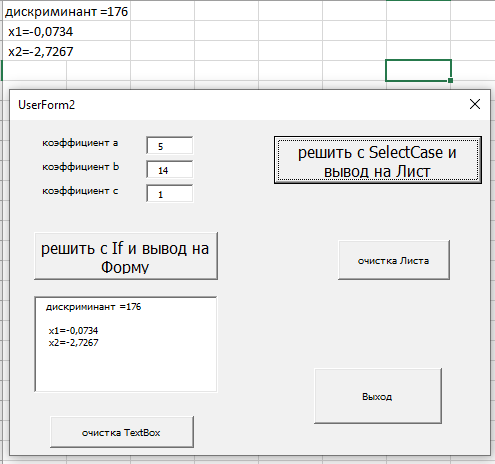The height and width of the screenshot is (464, 495).
Task: Focus the коэффициент b field containing 14
Action: (x=169, y=169)
